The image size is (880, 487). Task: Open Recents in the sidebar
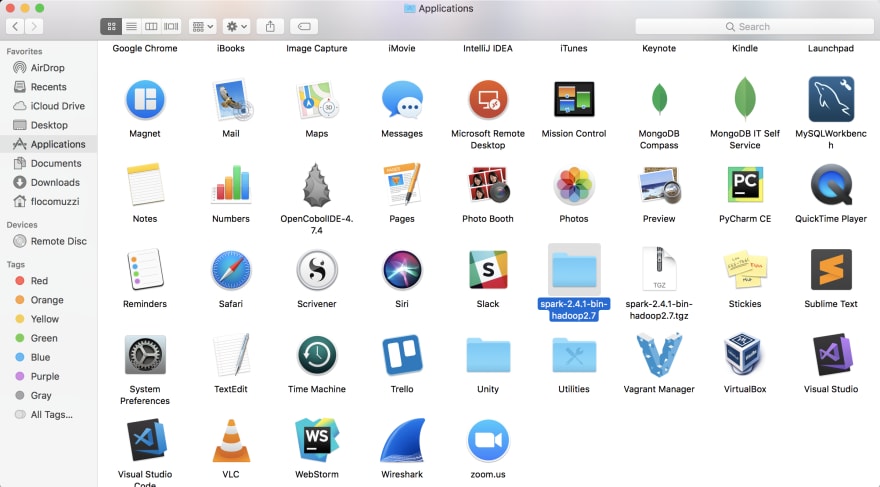pyautogui.click(x=48, y=87)
